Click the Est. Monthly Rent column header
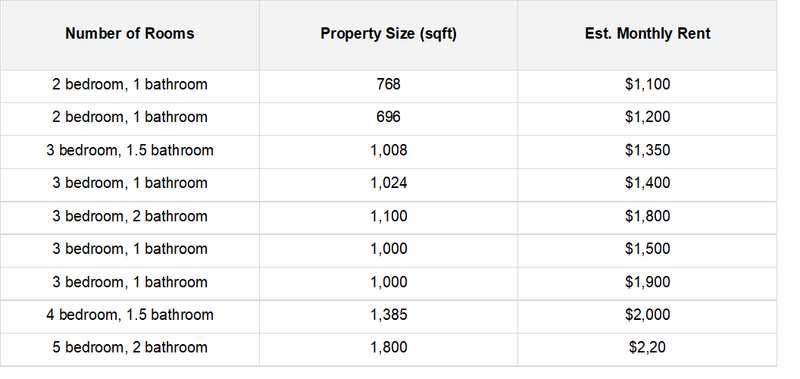 [647, 34]
